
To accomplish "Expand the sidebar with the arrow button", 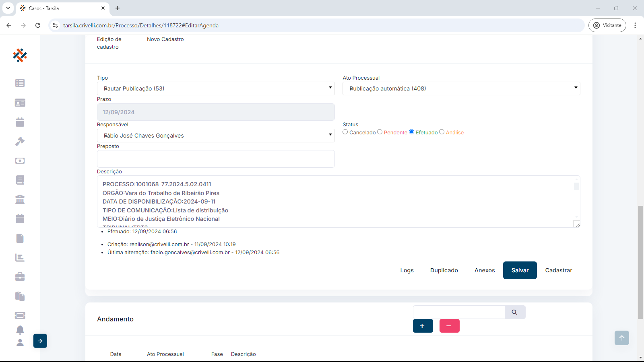I will tap(40, 341).
